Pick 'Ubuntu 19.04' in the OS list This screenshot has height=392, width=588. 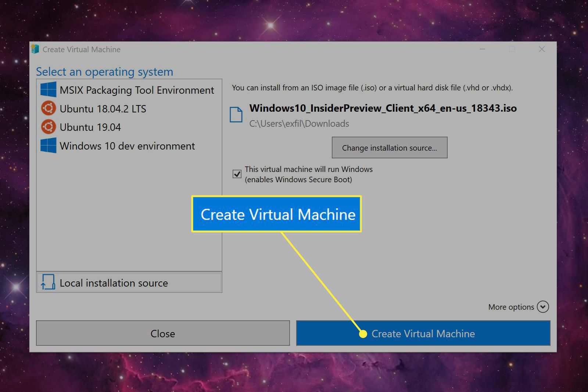(x=90, y=127)
